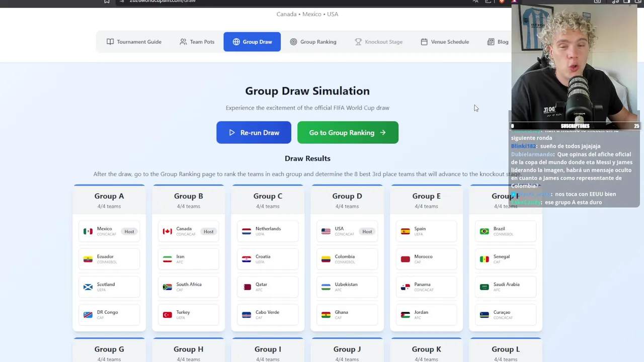Click the Group J heading
Screen dimensions: 644x362
pos(347,349)
